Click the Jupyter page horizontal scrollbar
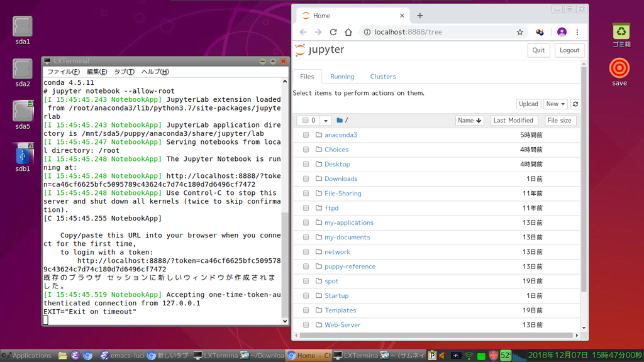Viewport: 644px width, 362px height. click(x=436, y=336)
